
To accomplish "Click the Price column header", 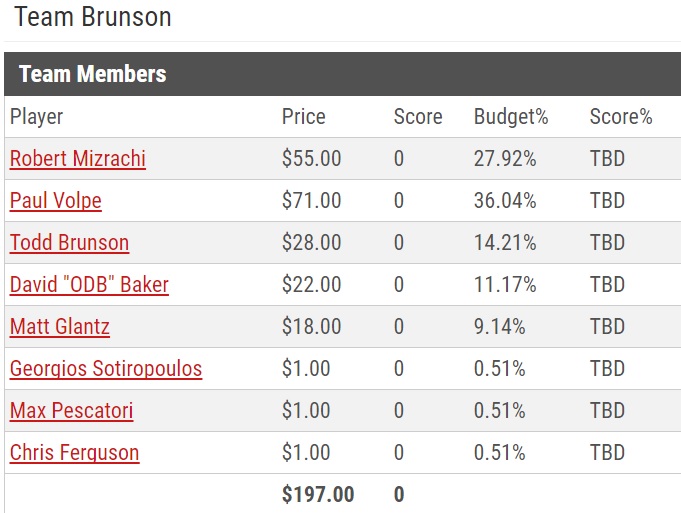I will [x=304, y=116].
